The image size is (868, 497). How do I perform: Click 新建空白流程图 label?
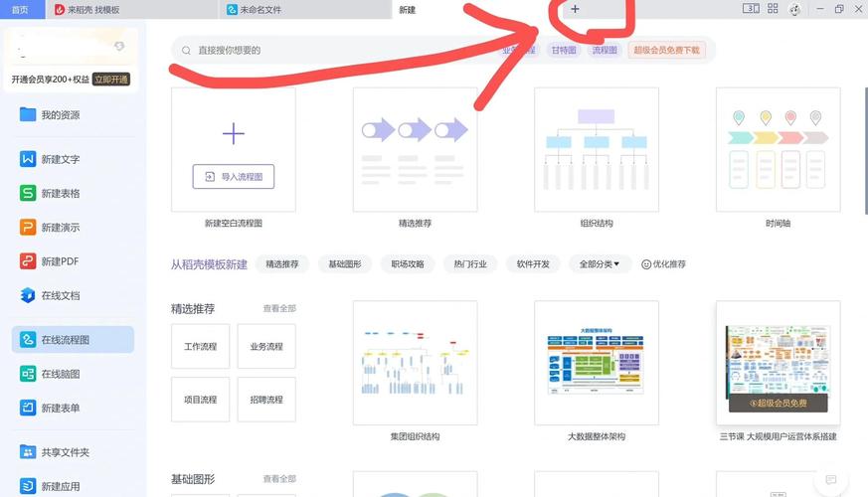point(233,224)
